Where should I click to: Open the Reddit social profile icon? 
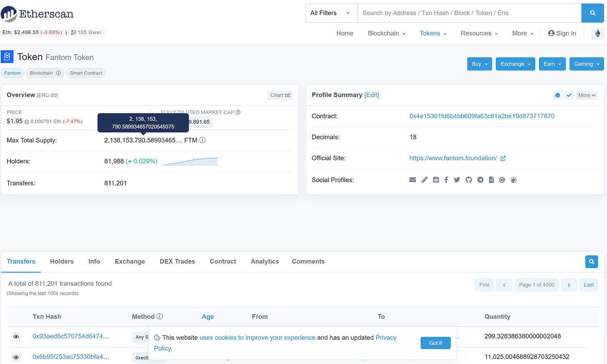tap(436, 180)
